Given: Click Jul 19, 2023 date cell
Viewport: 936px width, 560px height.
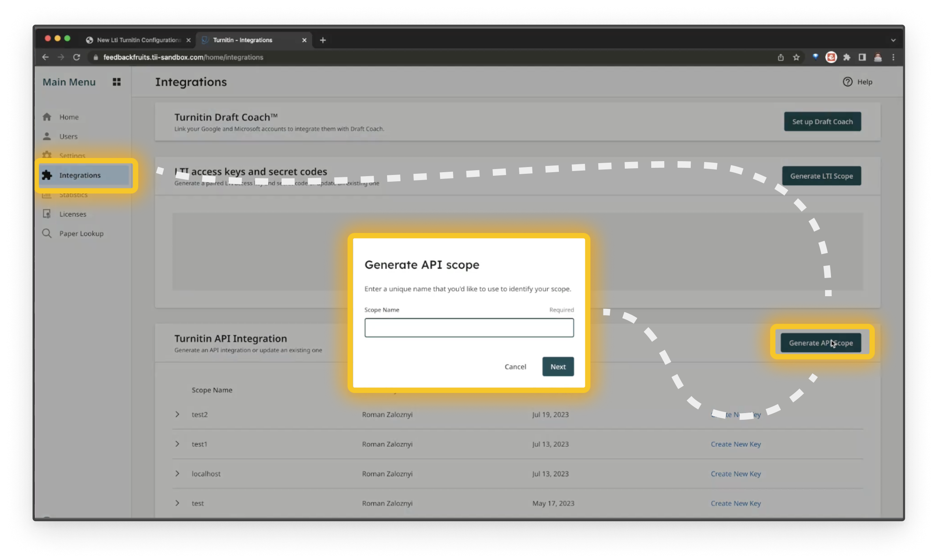Looking at the screenshot, I should tap(550, 414).
